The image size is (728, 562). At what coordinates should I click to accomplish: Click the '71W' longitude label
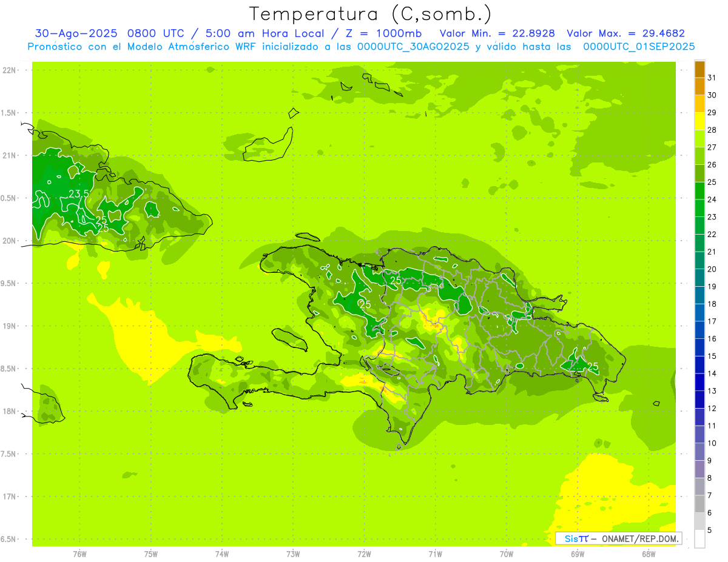click(x=435, y=554)
